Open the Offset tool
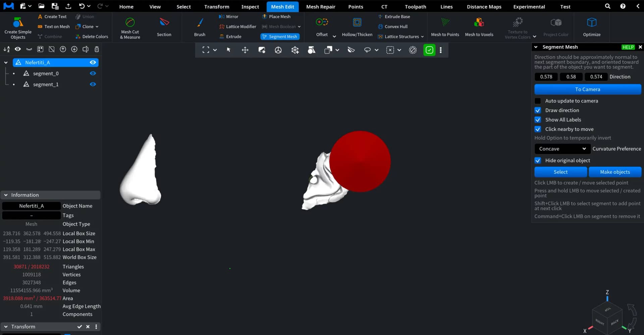Image resolution: width=644 pixels, height=335 pixels. (x=322, y=27)
